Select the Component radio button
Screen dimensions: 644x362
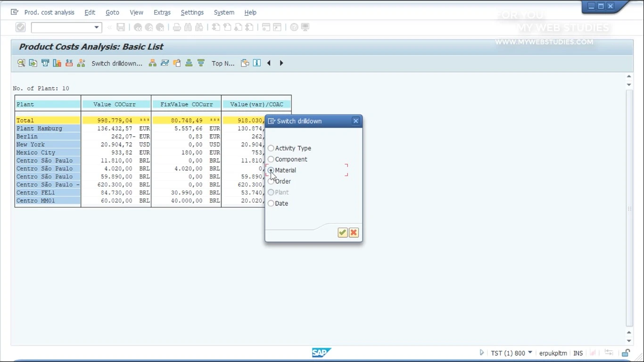coord(271,159)
